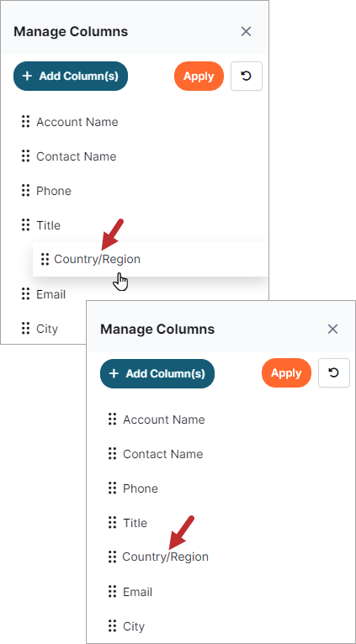Click the Add Column(s) button in lower panel
356x644 pixels.
pos(157,373)
